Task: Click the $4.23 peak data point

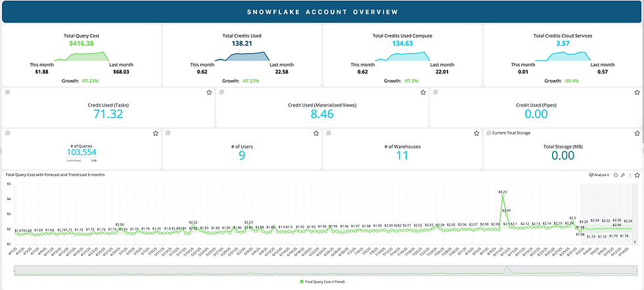Action: (x=502, y=196)
